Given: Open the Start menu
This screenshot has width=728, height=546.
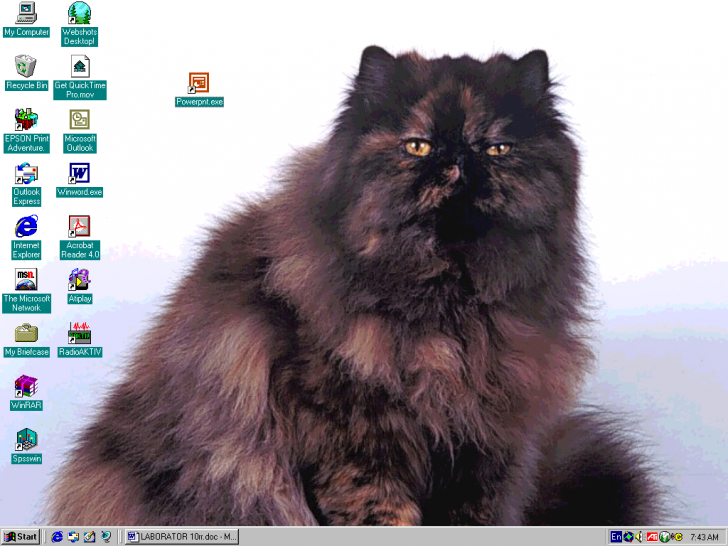Looking at the screenshot, I should point(20,537).
